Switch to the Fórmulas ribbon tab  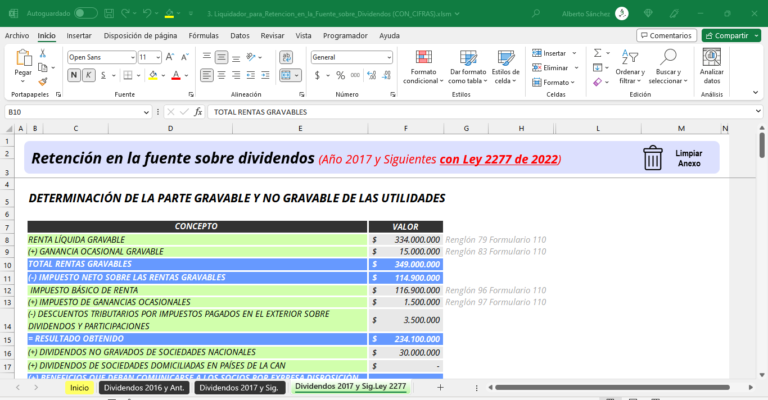coord(203,36)
